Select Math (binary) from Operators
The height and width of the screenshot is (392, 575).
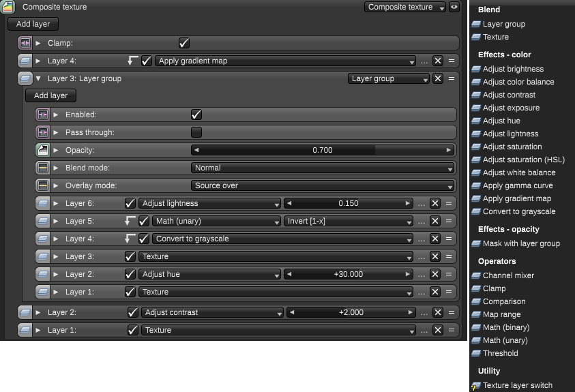(x=505, y=327)
